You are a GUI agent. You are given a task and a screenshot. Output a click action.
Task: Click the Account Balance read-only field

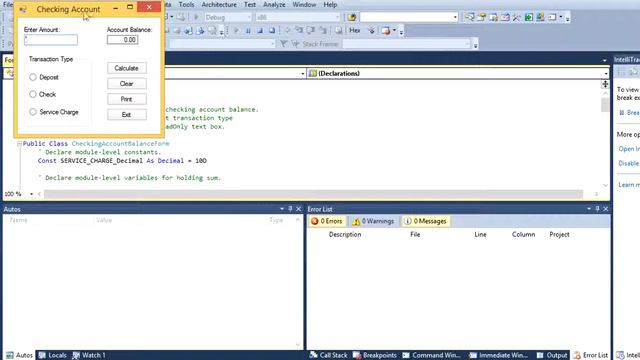[x=122, y=40]
